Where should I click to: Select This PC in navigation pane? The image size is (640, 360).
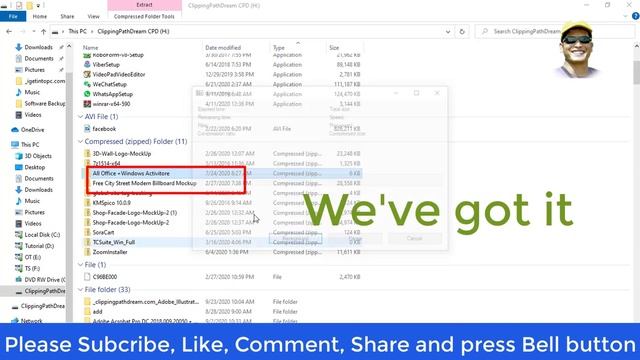click(x=30, y=144)
